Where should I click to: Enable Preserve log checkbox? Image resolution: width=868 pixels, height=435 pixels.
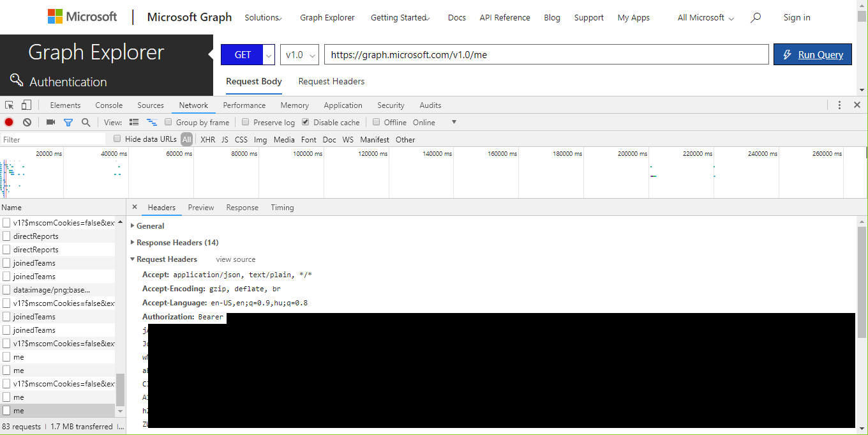246,122
